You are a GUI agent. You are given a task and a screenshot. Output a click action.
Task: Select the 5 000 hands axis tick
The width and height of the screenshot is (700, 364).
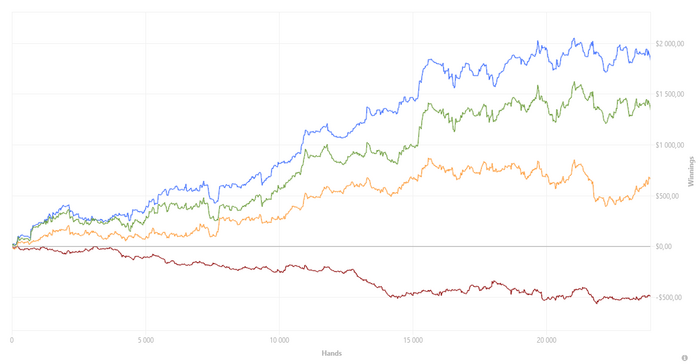point(146,340)
